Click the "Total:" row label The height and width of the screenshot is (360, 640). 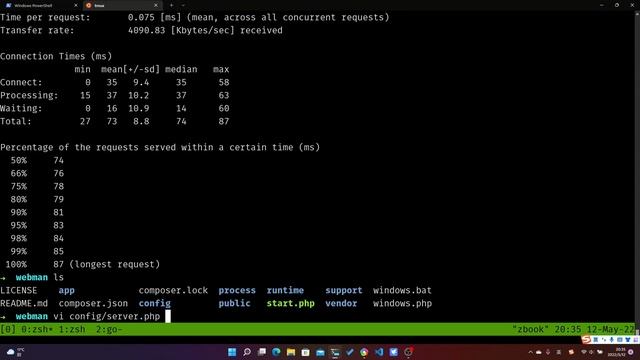pos(16,121)
